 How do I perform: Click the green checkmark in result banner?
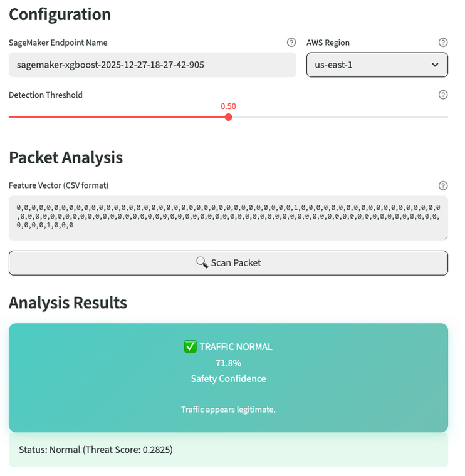[x=191, y=346]
